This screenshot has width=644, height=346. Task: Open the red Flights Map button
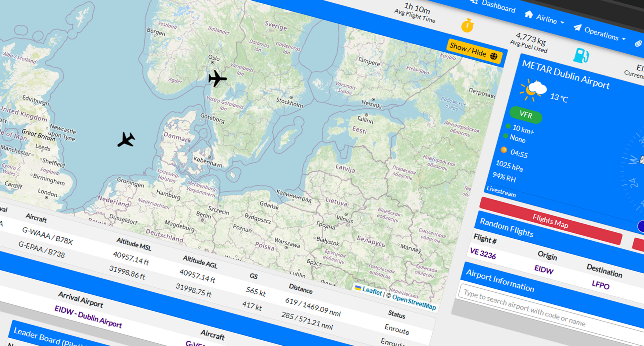550,221
